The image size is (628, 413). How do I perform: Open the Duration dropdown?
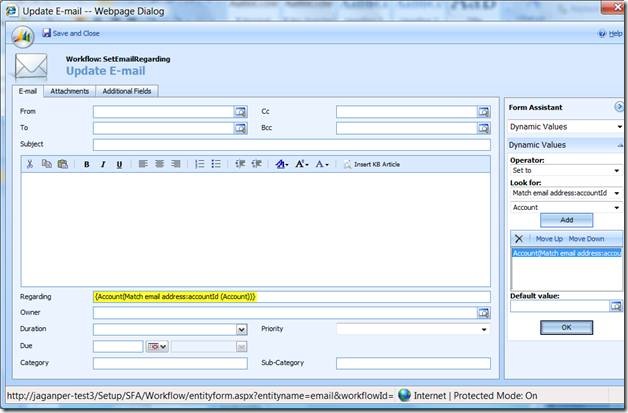pyautogui.click(x=241, y=329)
